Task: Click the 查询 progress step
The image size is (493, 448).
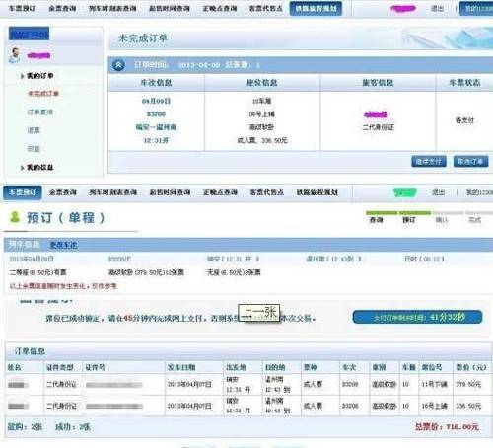Action: (377, 219)
